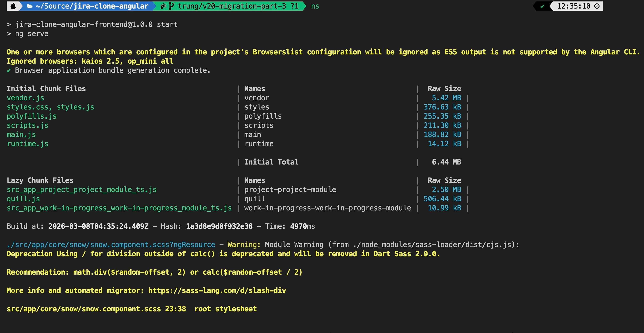Open the sass-lang.com slash-div URL
Viewport: 644px width, 333px height.
[x=217, y=290]
